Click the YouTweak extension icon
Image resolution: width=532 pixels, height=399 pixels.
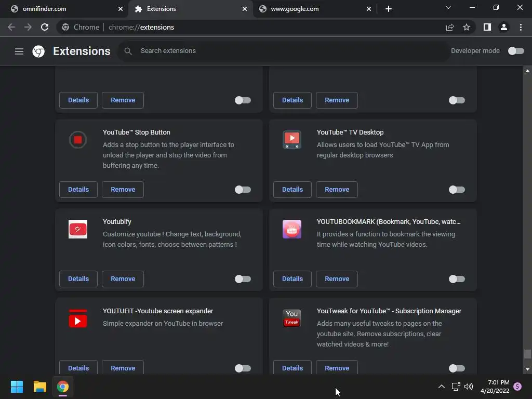[x=292, y=318]
